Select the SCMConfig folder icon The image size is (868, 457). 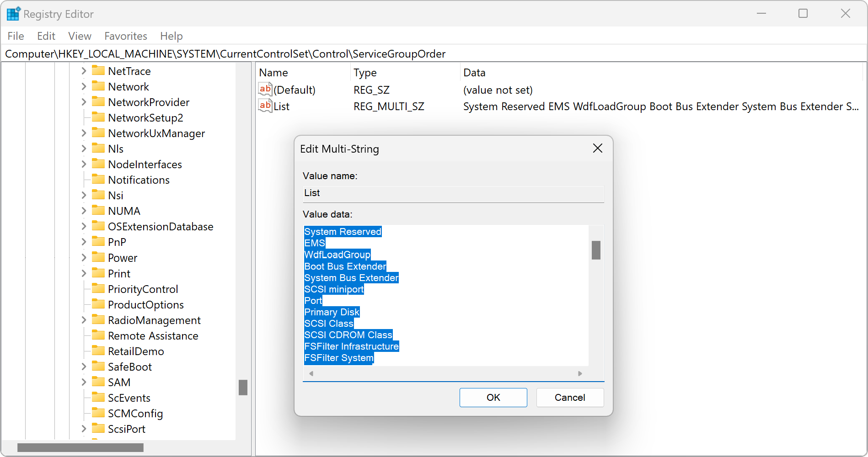[98, 413]
